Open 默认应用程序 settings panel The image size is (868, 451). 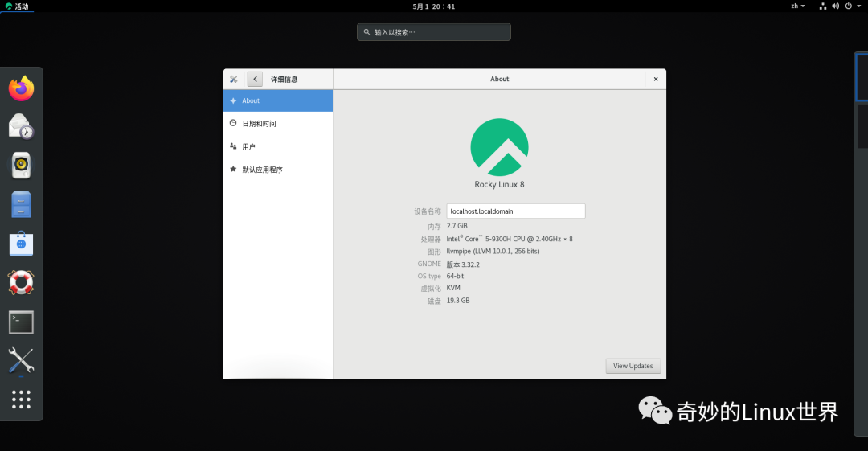pyautogui.click(x=278, y=170)
